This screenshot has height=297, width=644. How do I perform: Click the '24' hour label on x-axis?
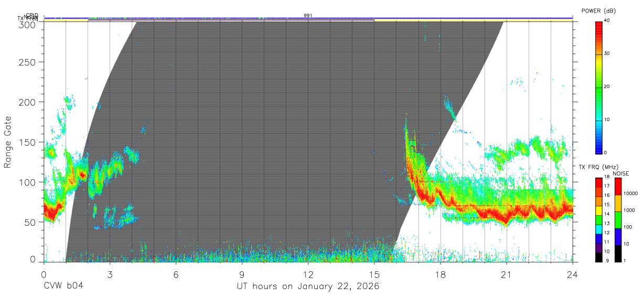tap(573, 274)
